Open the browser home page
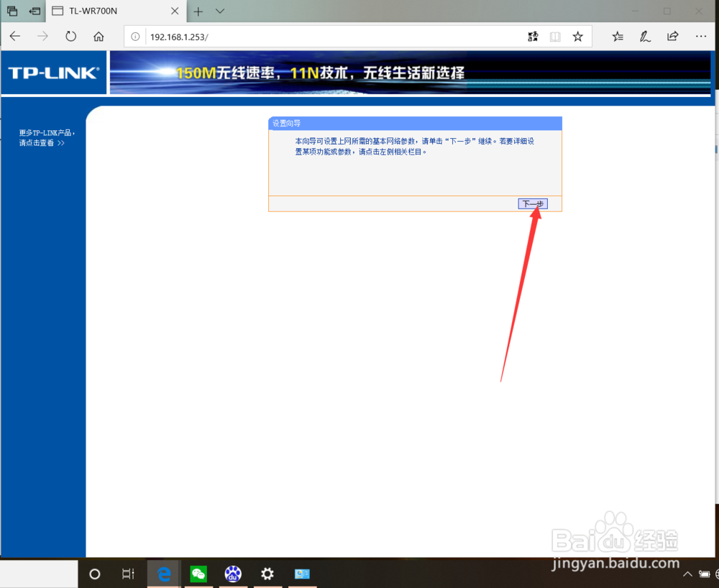The width and height of the screenshot is (719, 588). (99, 36)
